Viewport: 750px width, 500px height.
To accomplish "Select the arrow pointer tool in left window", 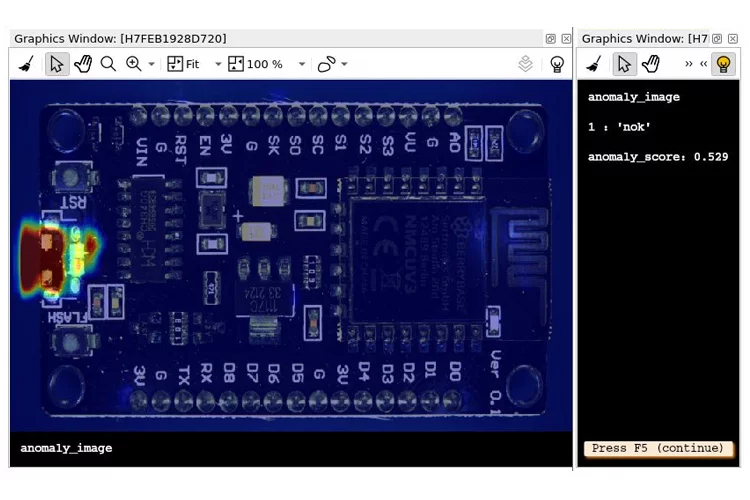I will [x=56, y=64].
